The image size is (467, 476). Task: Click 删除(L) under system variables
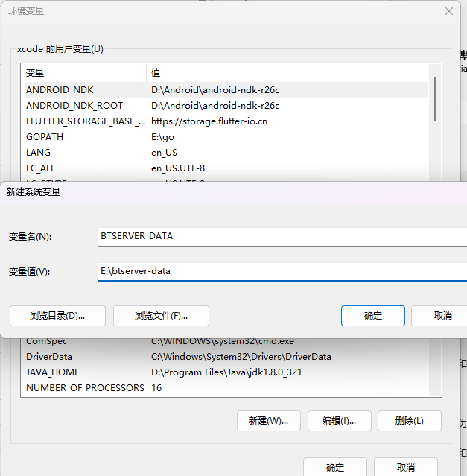[410, 421]
